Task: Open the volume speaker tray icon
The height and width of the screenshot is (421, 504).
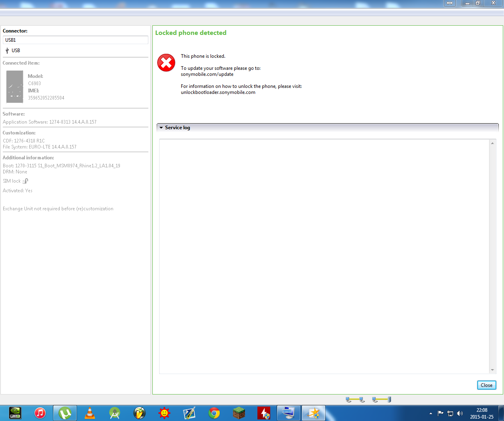Action: coord(460,413)
